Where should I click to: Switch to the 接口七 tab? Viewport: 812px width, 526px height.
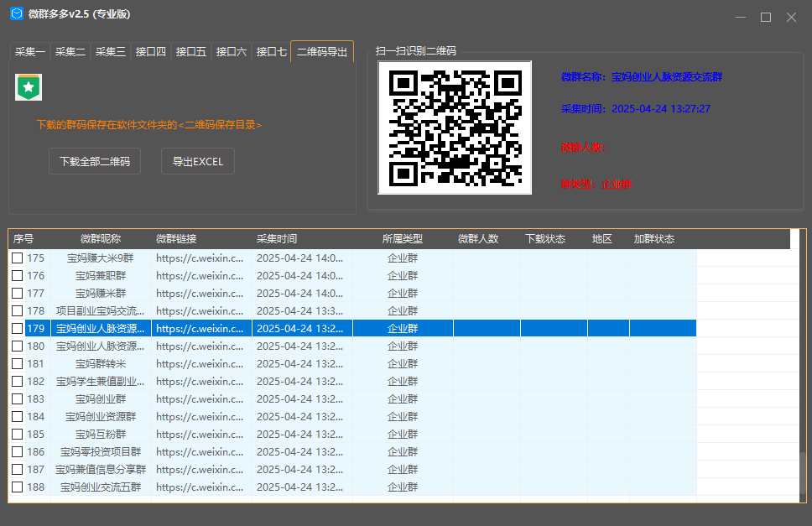[x=271, y=52]
